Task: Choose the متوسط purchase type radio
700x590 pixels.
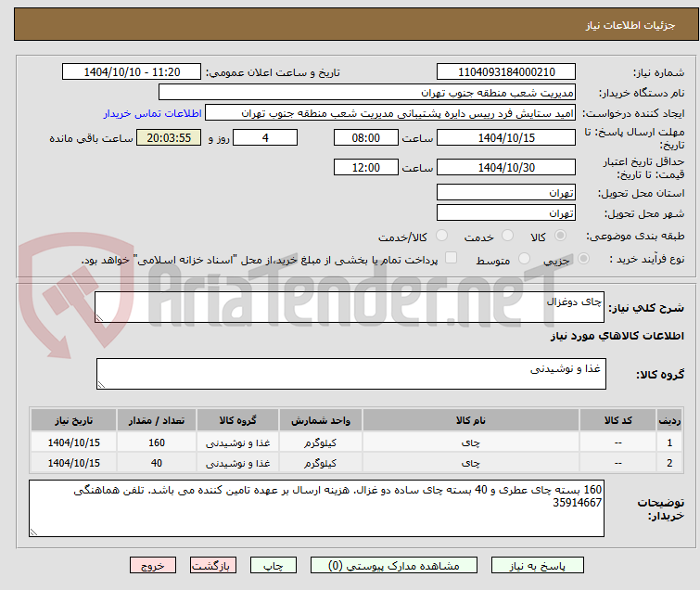Action: [x=524, y=259]
